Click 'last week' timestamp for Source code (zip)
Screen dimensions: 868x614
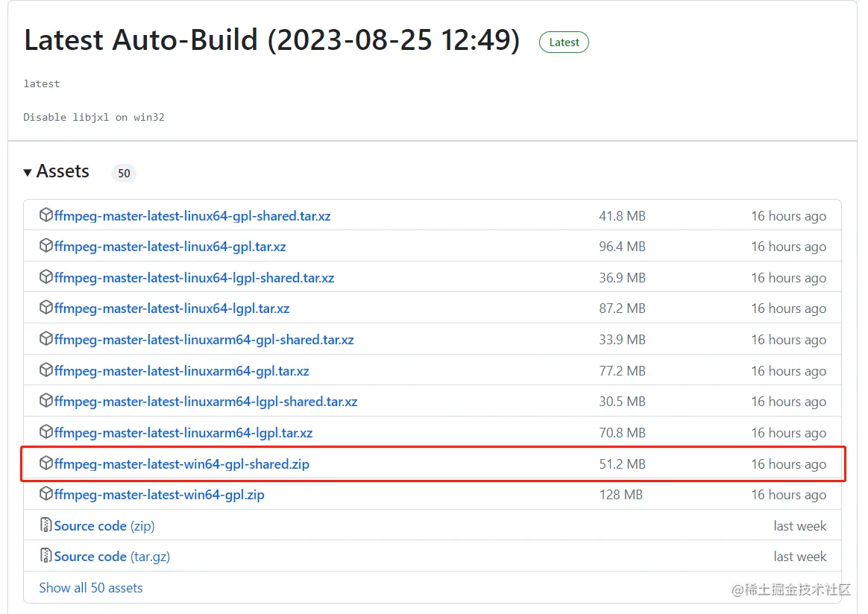click(800, 526)
